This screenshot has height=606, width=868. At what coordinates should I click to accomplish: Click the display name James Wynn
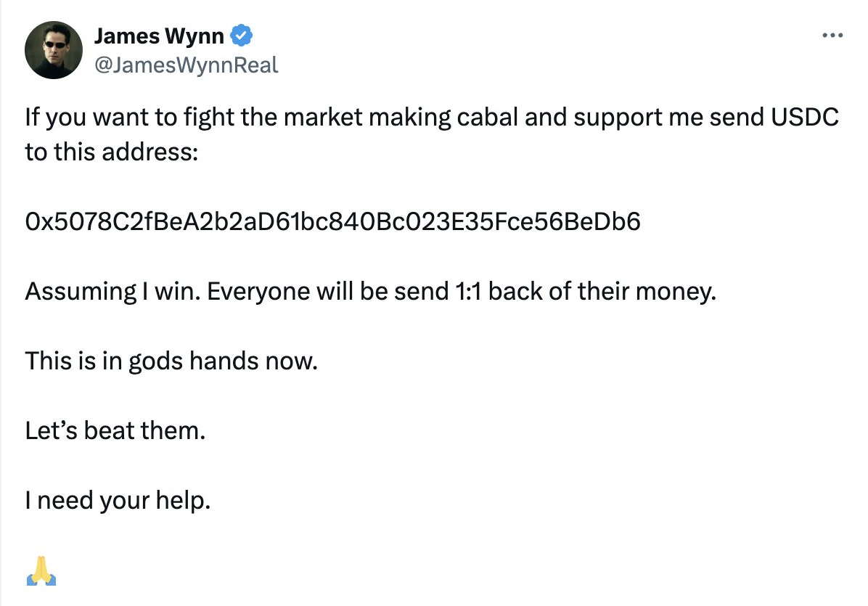pos(159,36)
